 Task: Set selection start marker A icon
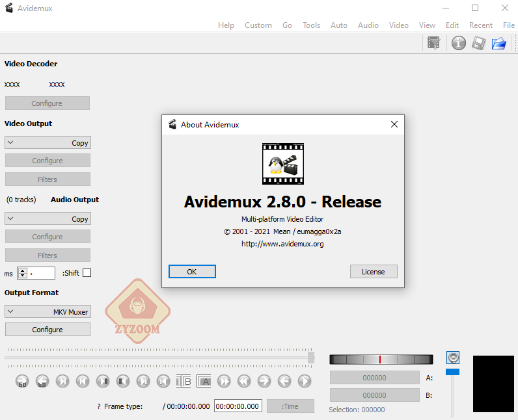pos(204,382)
